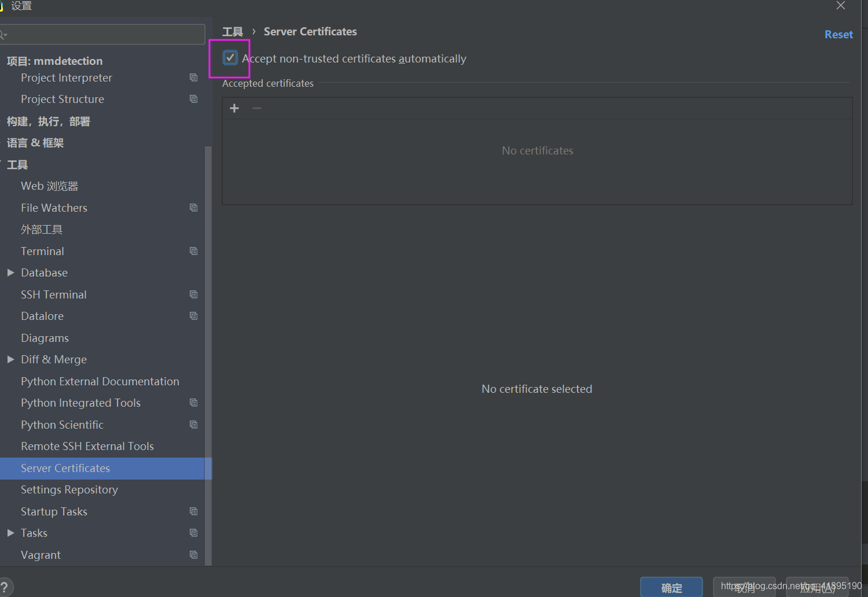The height and width of the screenshot is (597, 868).
Task: Click the 应用 apply button
Action: pyautogui.click(x=817, y=587)
